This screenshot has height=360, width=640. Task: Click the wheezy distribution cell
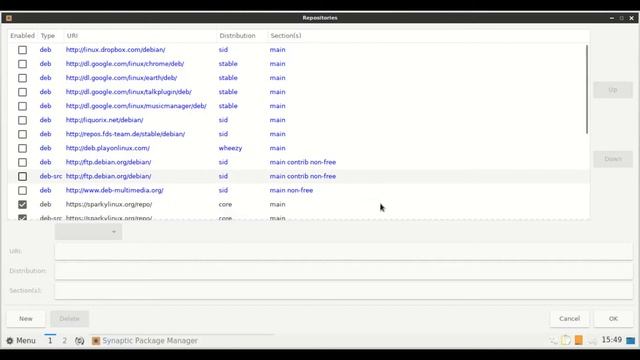click(x=230, y=149)
